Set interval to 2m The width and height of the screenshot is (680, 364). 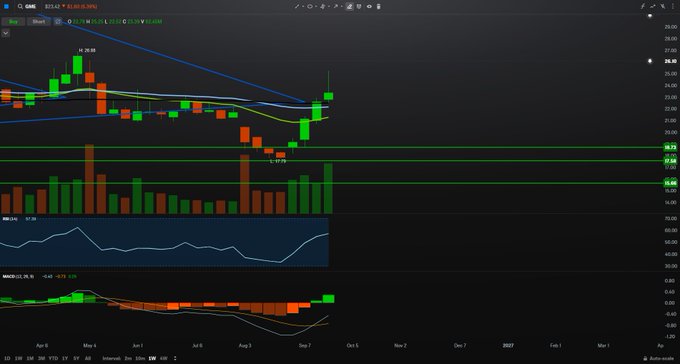pyautogui.click(x=128, y=358)
